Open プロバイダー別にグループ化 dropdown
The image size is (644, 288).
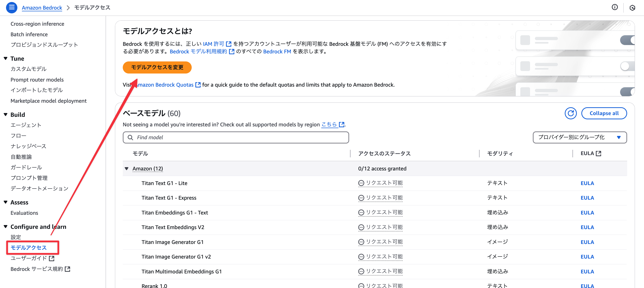tap(580, 137)
